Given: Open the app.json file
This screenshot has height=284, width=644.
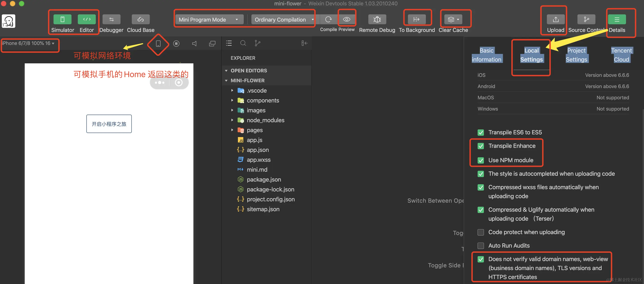Looking at the screenshot, I should pyautogui.click(x=257, y=150).
